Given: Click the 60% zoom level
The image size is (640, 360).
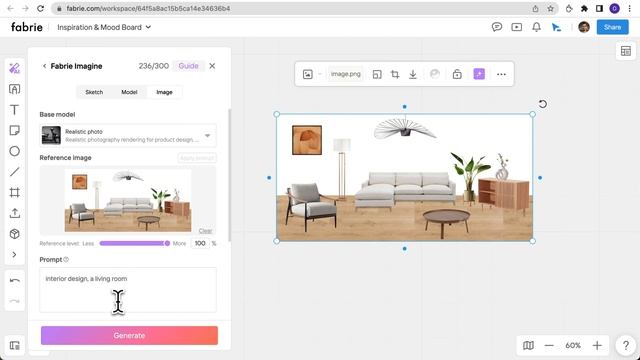Looking at the screenshot, I should 573,346.
